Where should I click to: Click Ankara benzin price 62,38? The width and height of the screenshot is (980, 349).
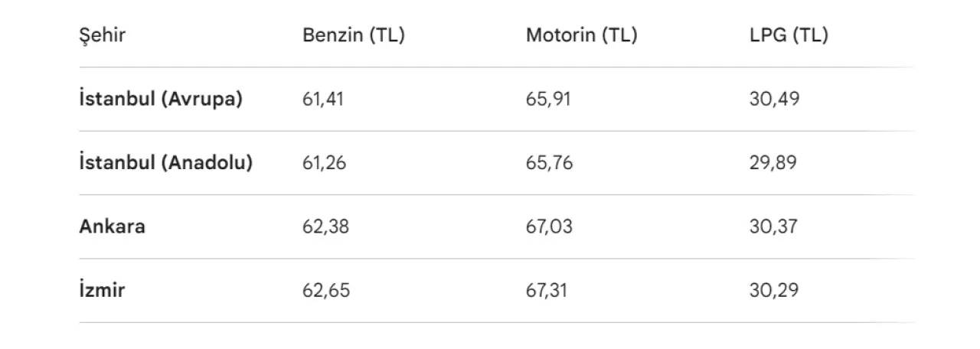click(325, 227)
